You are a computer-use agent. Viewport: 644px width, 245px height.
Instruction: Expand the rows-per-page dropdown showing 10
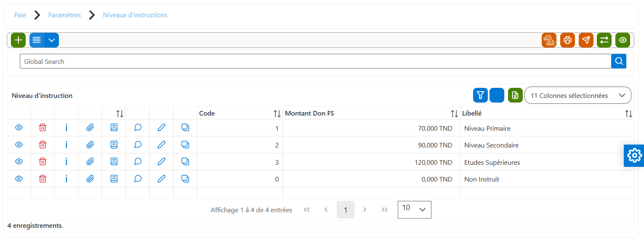(415, 209)
